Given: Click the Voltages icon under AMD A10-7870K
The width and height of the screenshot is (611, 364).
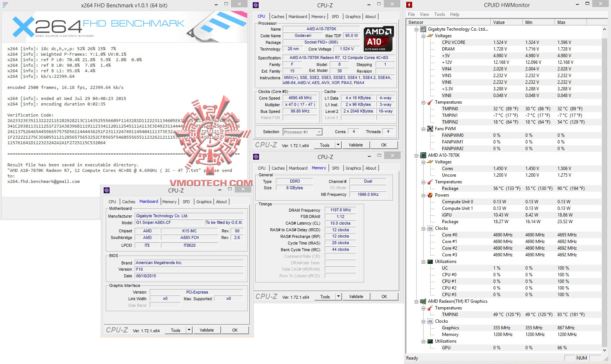Looking at the screenshot, I should tap(430, 162).
